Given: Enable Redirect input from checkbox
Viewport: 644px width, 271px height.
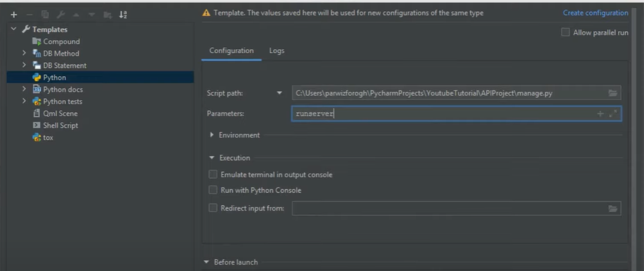Looking at the screenshot, I should point(213,208).
